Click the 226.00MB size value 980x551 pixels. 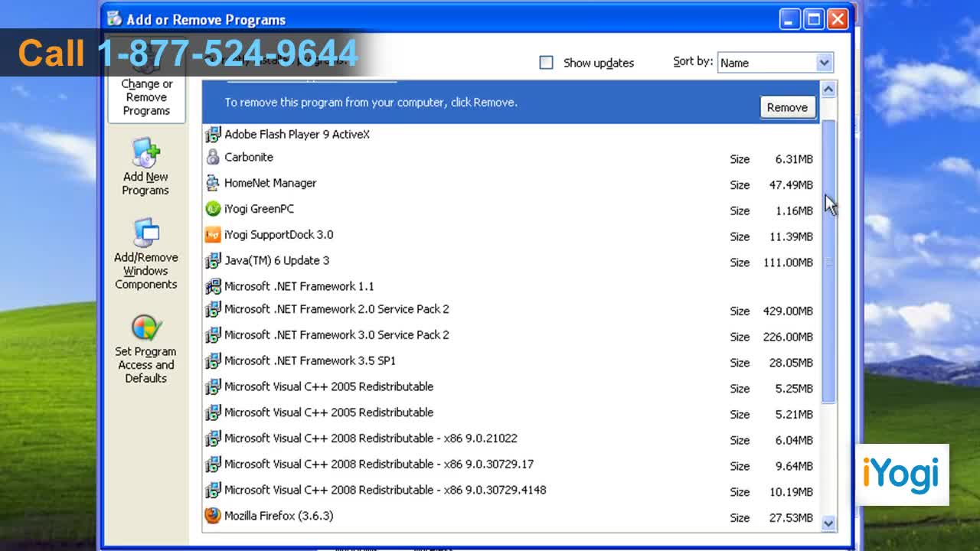[788, 337]
